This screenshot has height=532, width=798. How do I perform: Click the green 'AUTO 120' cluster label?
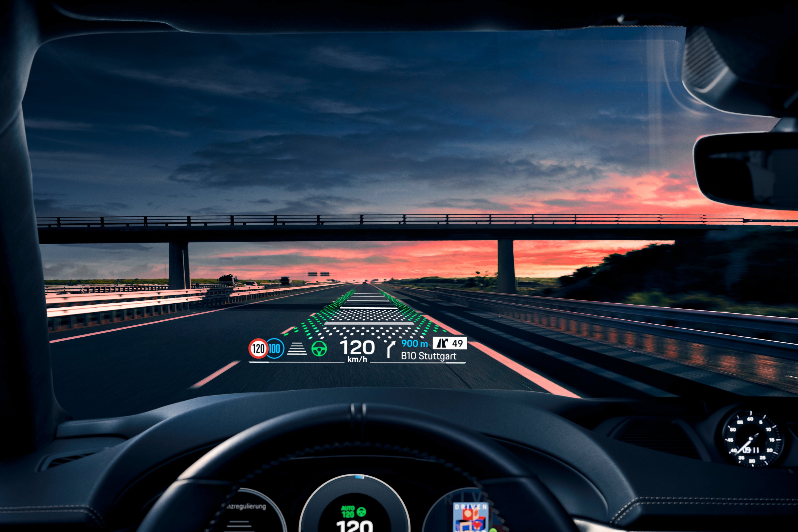(x=348, y=512)
